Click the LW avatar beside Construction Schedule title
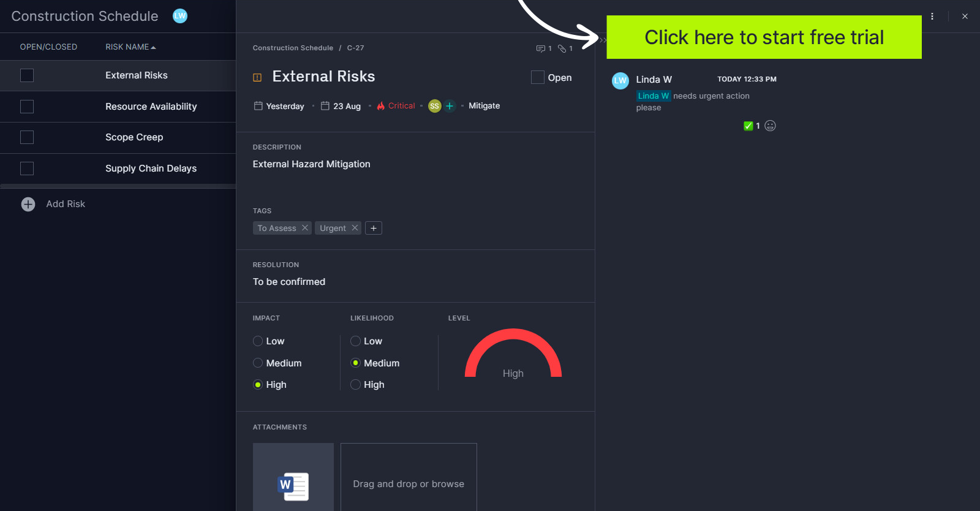This screenshot has height=511, width=980. pos(180,16)
